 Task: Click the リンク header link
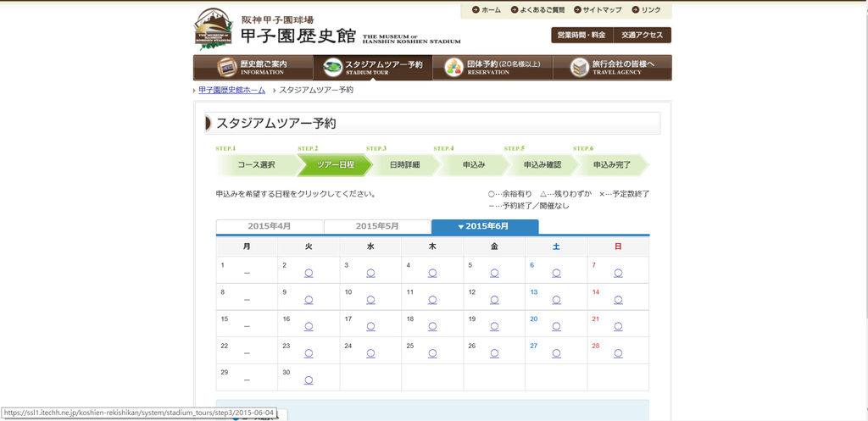coord(646,10)
